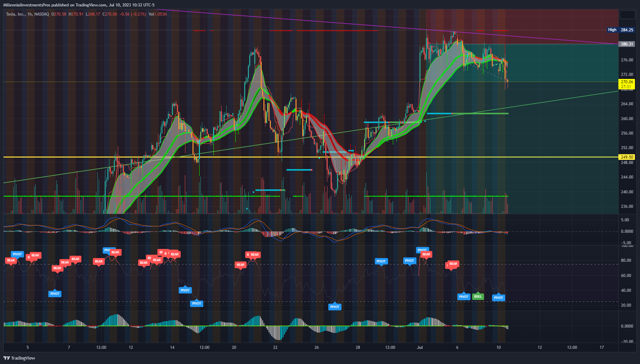Click the PIVOT label beside the BULL label
Screen dimensions: 640x364
point(464,297)
